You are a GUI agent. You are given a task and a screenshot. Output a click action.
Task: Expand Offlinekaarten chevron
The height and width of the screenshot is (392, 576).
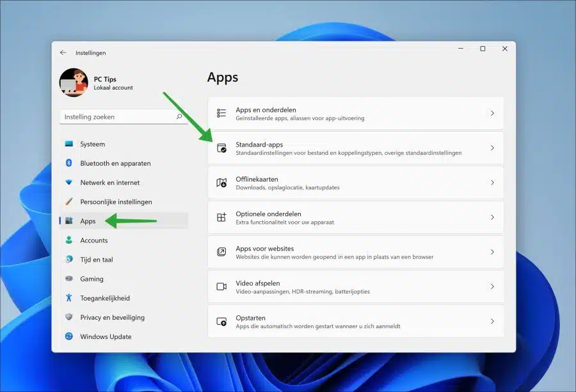(x=492, y=182)
